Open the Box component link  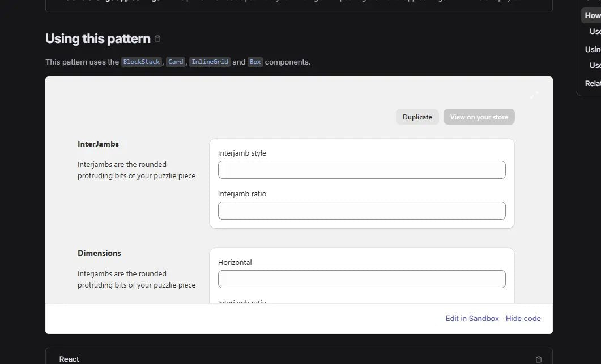tap(255, 62)
